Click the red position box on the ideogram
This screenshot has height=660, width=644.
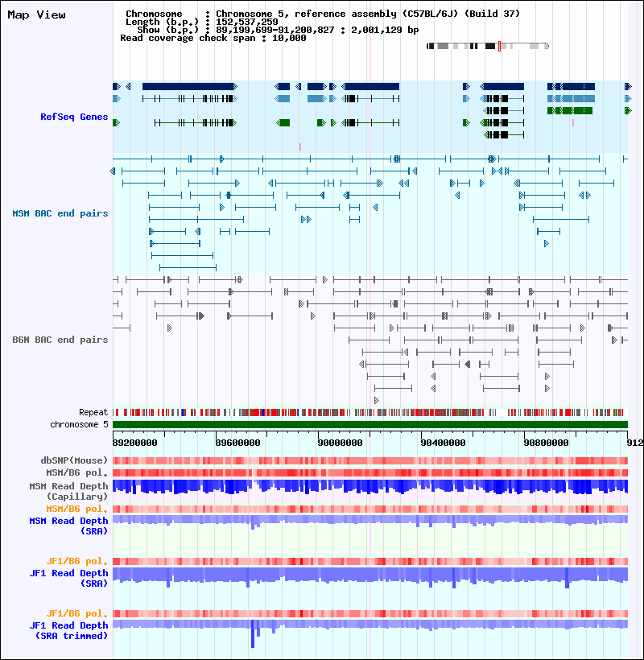499,46
